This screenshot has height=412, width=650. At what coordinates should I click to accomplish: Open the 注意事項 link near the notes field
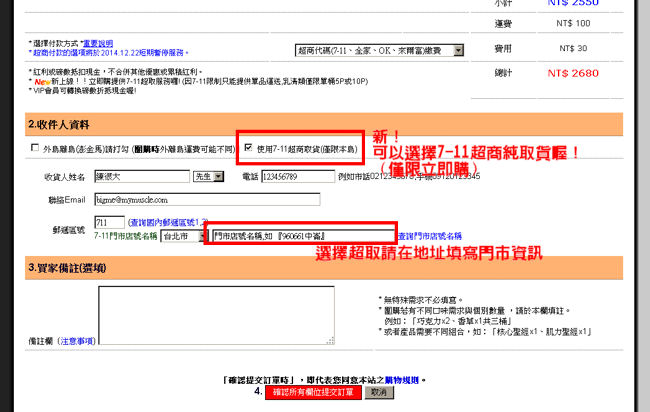point(77,341)
